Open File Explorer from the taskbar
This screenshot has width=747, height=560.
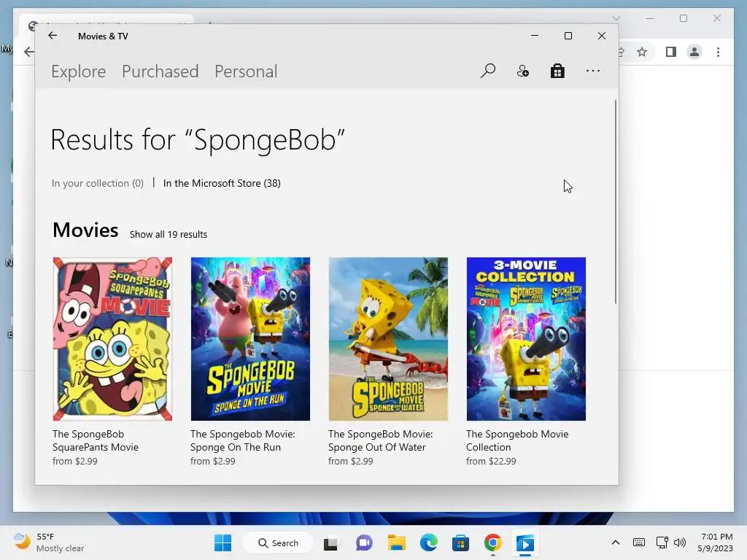[396, 542]
